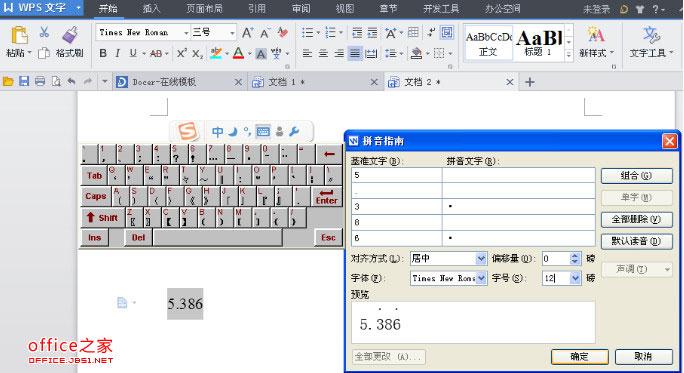Viewport: 684px width, 373px height.
Task: Click the 全部删除 button
Action: 636,219
